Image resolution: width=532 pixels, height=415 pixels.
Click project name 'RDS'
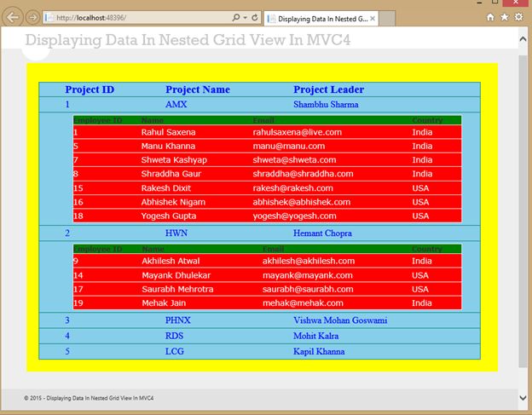174,336
